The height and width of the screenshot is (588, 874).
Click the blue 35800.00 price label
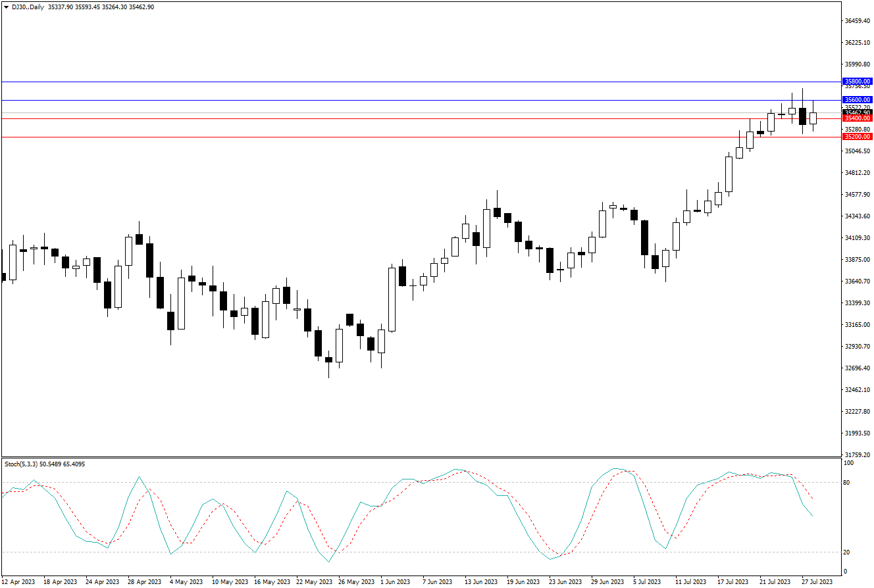tap(858, 82)
